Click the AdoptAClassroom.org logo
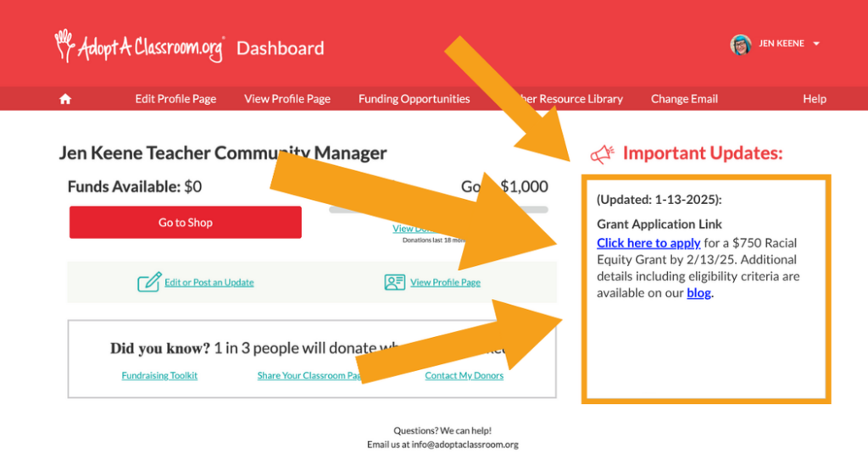Viewport: 868px width, 470px height. point(140,47)
